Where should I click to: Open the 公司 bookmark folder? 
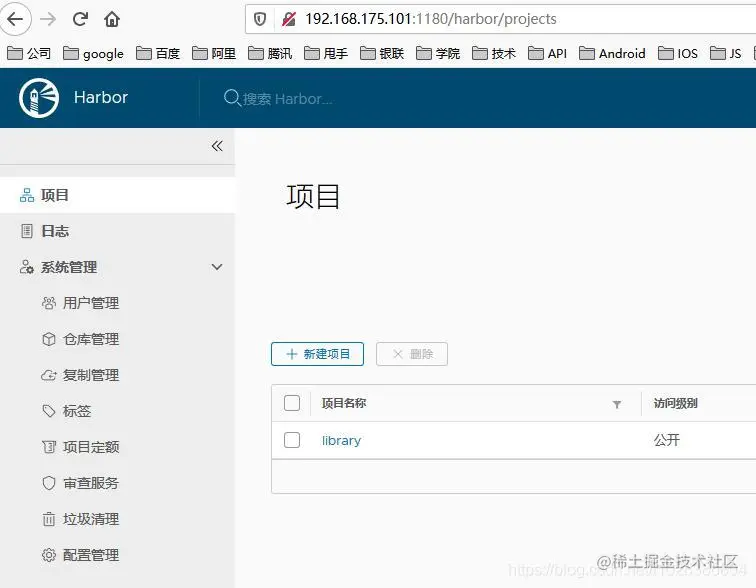[29, 53]
